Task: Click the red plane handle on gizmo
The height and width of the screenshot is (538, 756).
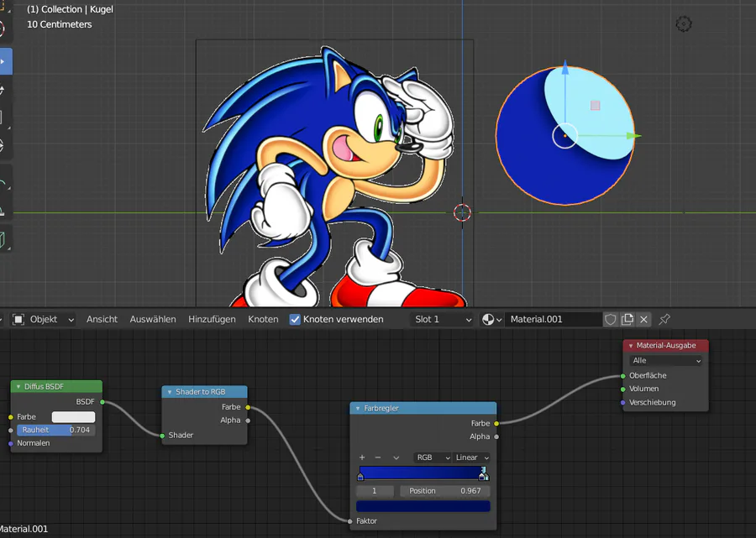Action: [x=595, y=106]
